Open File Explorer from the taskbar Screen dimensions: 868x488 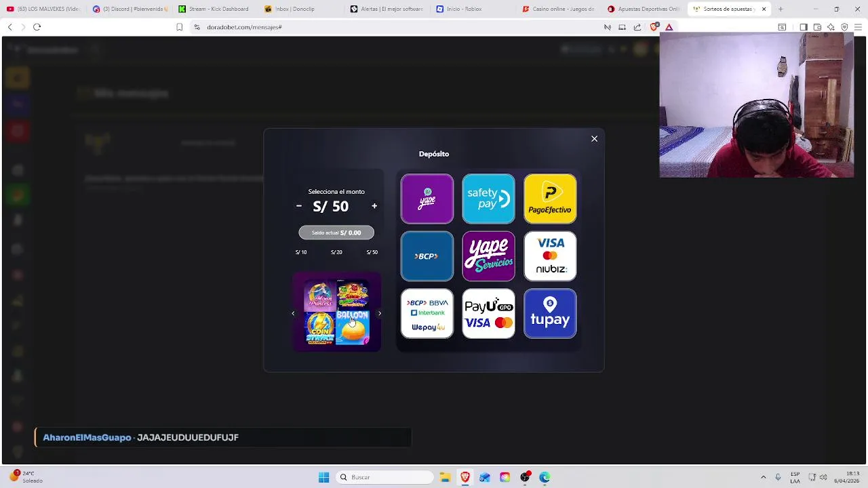[x=445, y=477]
